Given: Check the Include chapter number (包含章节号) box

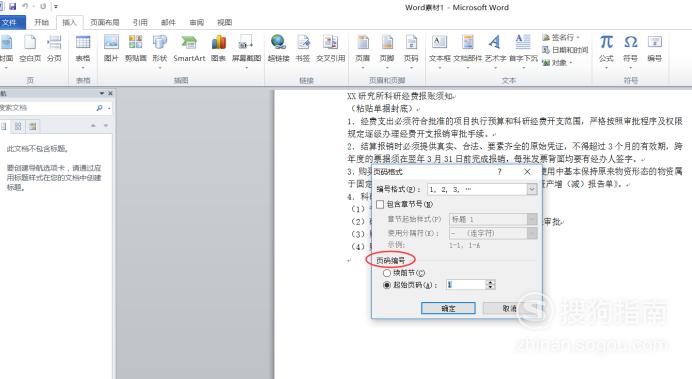Looking at the screenshot, I should pyautogui.click(x=380, y=204).
